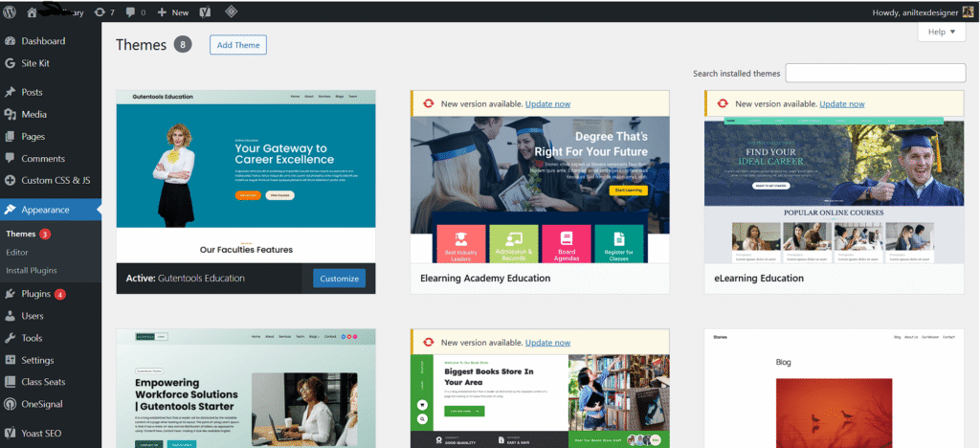The width and height of the screenshot is (980, 448).
Task: Click Update now for eLearning Education theme
Action: click(841, 103)
